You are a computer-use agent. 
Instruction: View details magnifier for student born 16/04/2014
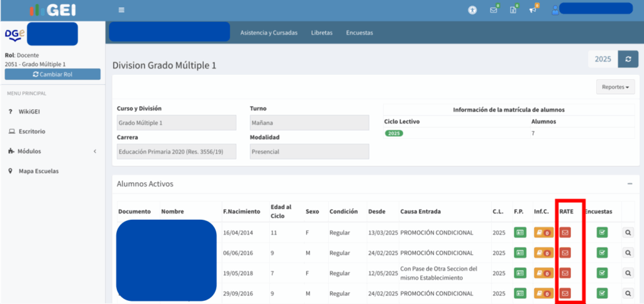pos(628,232)
